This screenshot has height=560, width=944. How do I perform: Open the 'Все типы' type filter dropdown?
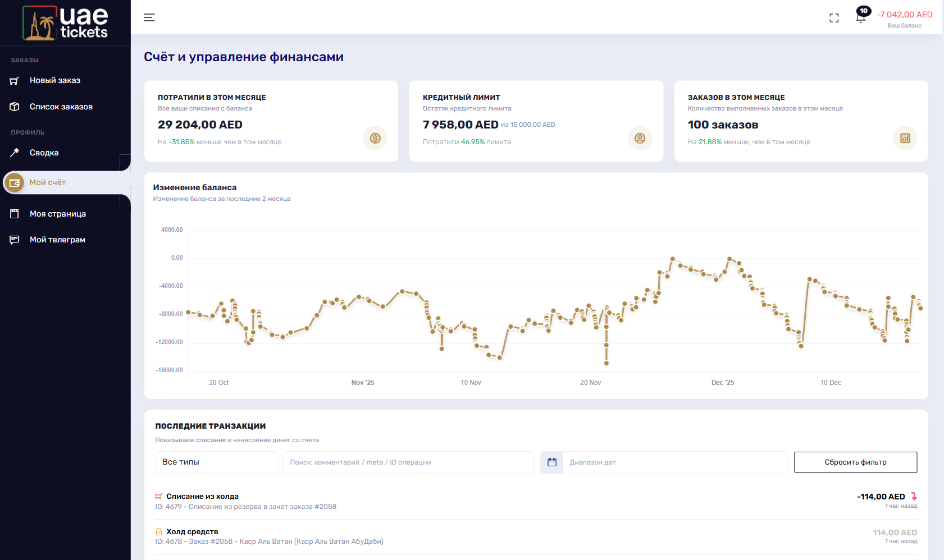pyautogui.click(x=216, y=462)
